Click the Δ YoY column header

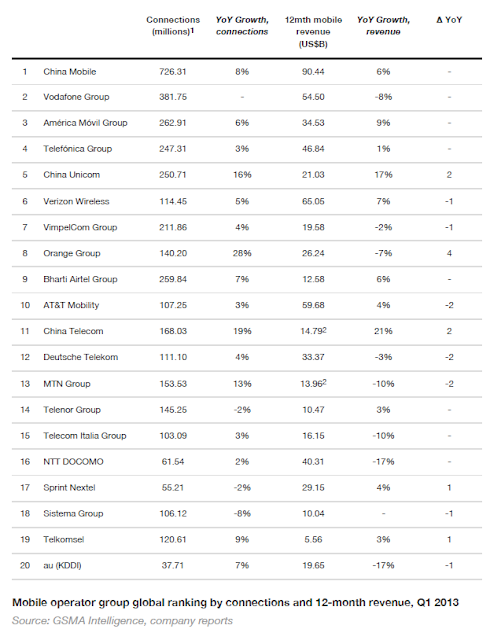(x=449, y=20)
